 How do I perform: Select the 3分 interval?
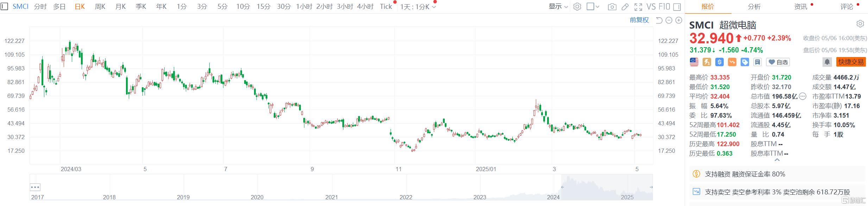click(x=202, y=7)
